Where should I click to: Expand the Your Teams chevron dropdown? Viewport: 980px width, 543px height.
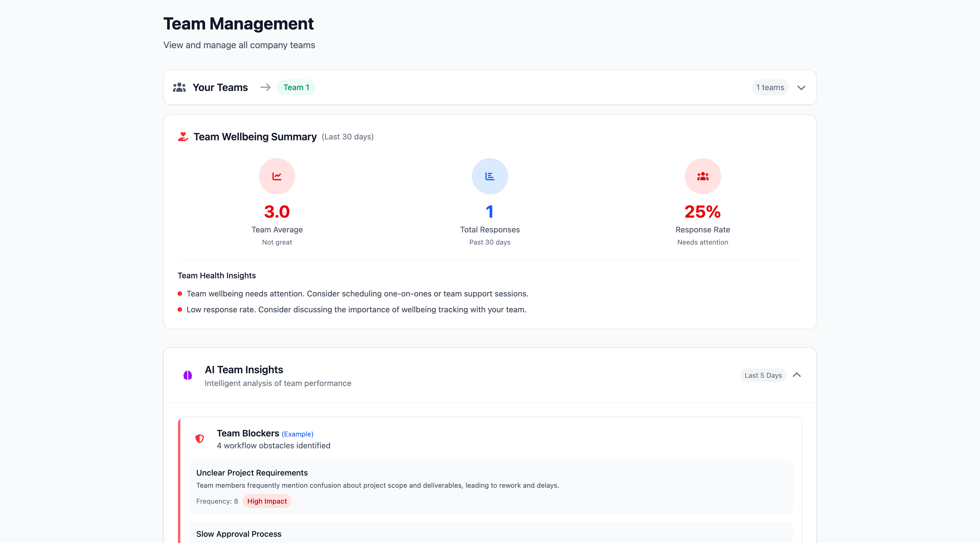pos(801,88)
